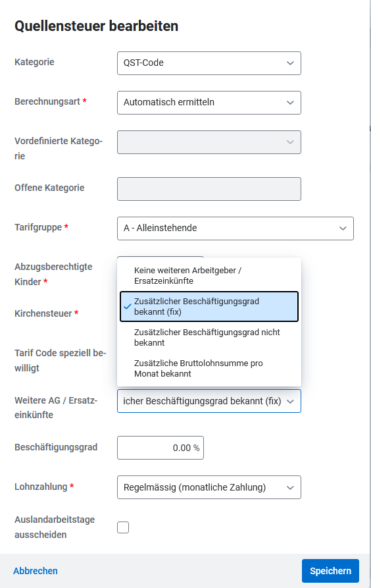Image resolution: width=371 pixels, height=588 pixels.
Task: Select Keine weiteren Arbeitgeber / Ersatzeinkünfte option
Action: 209,276
